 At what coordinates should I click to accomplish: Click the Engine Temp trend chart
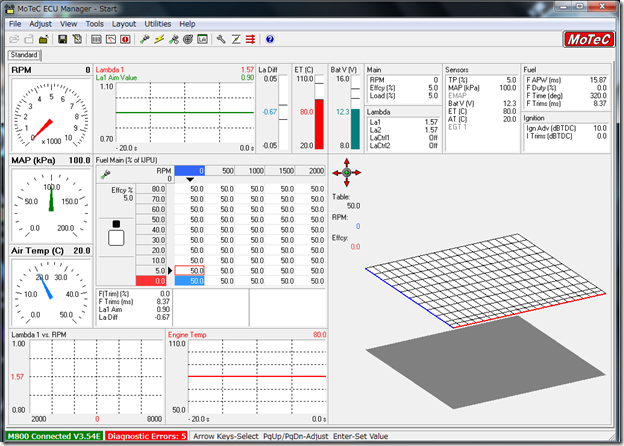(257, 376)
